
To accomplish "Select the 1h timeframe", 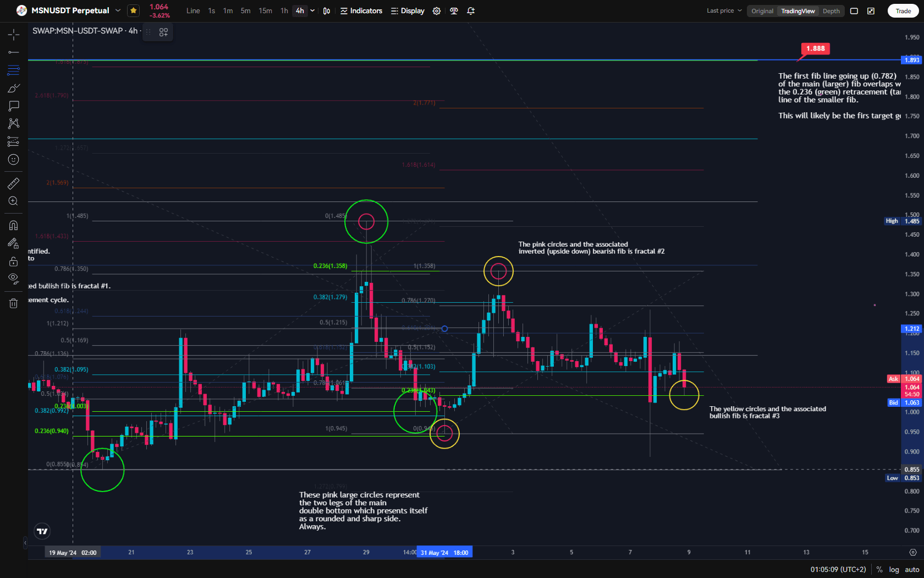I will coord(284,11).
